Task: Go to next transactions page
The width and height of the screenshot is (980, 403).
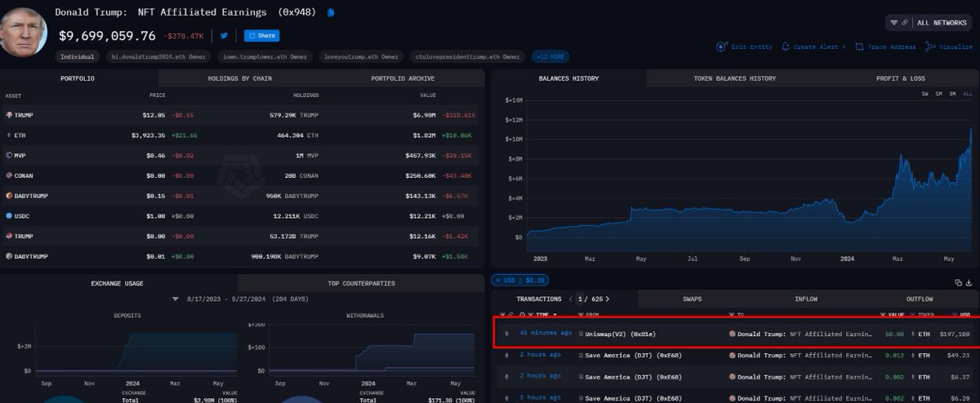Action: (607, 299)
